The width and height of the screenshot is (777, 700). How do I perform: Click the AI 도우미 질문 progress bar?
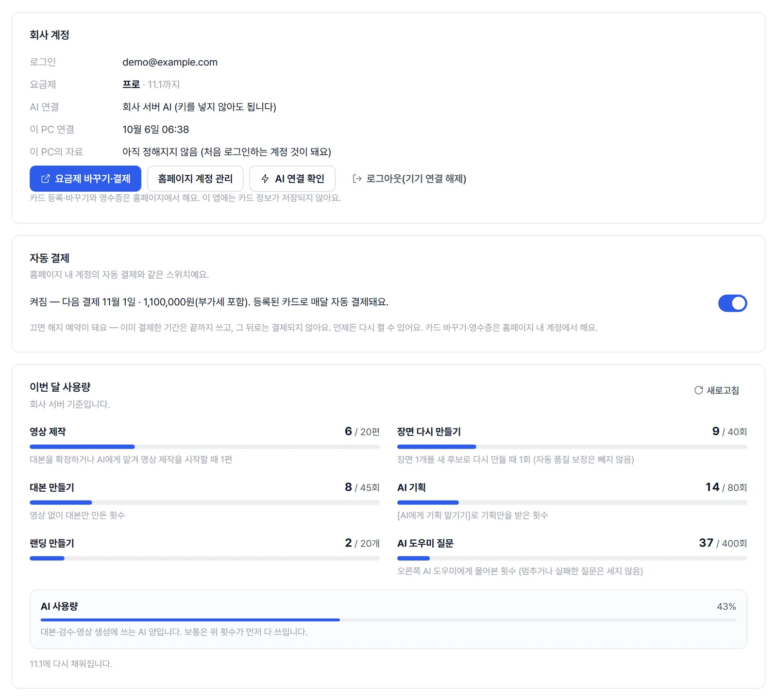[x=572, y=558]
